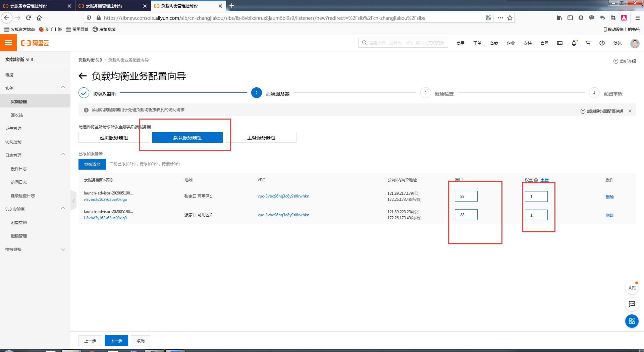Collapse the 实例 sidebar section

[63, 88]
